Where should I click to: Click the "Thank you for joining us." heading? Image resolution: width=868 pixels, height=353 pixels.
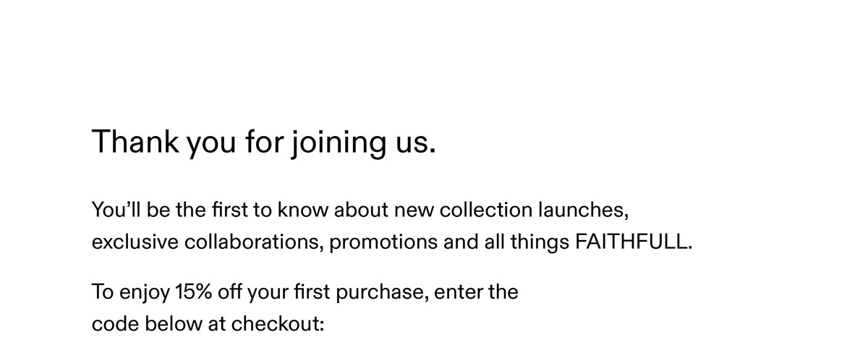264,143
